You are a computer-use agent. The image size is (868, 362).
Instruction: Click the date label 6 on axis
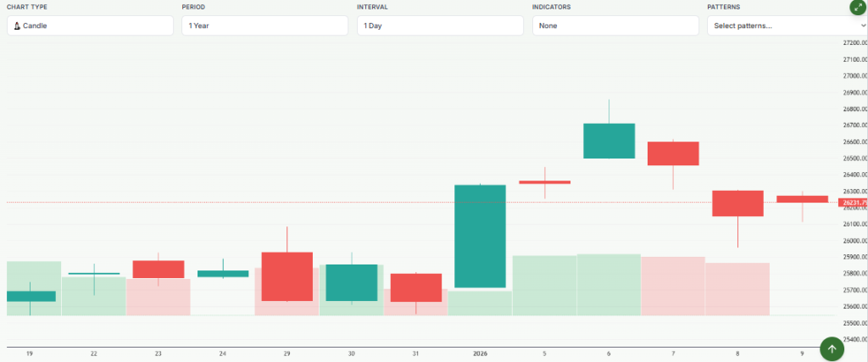[x=609, y=354]
